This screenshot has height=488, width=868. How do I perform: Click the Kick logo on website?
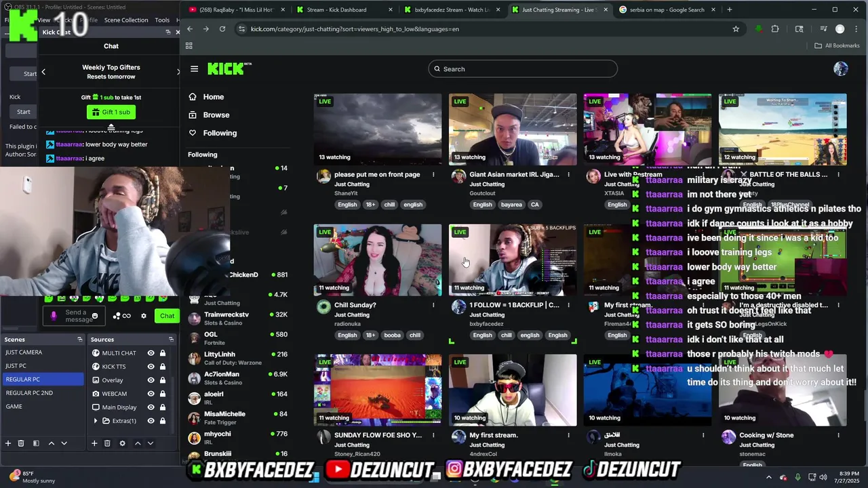[229, 68]
